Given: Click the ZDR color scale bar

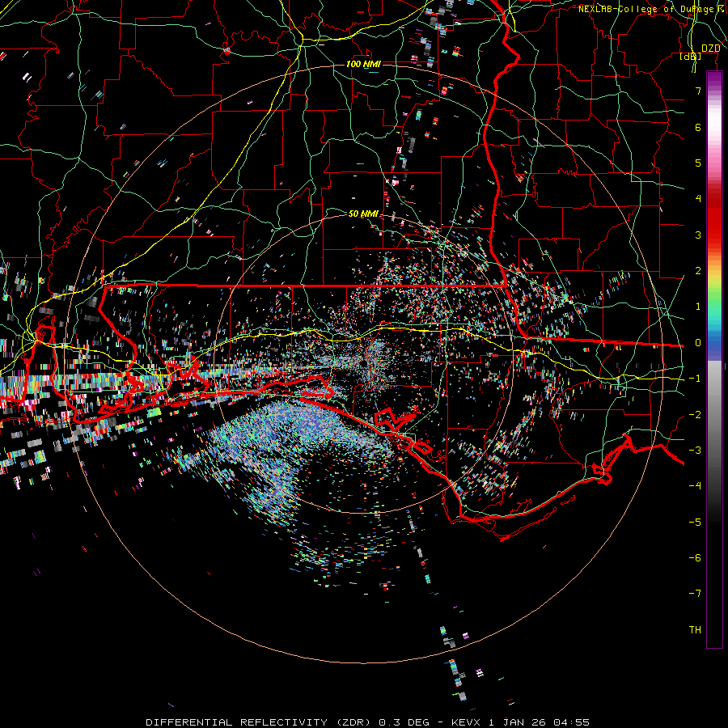Looking at the screenshot, I should (714, 359).
